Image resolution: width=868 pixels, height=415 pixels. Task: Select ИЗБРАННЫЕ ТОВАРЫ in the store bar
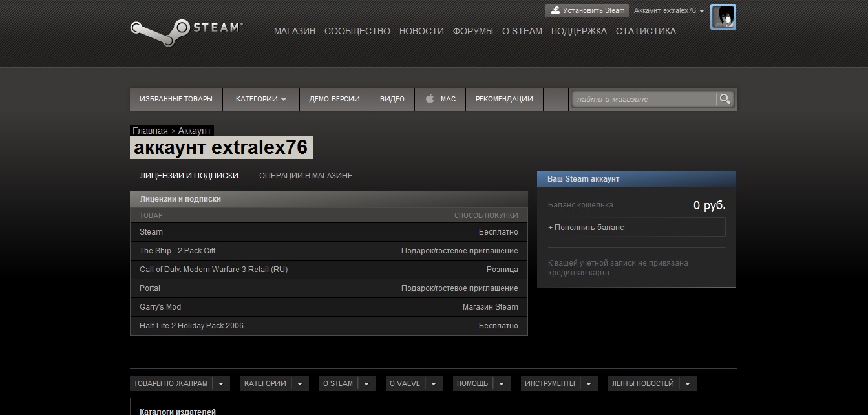176,99
